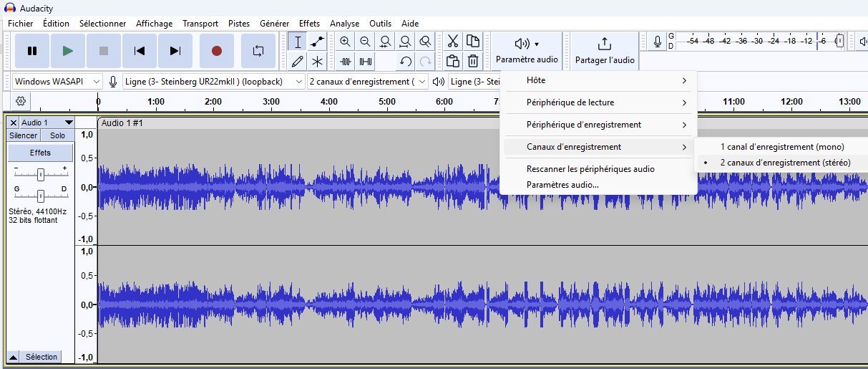Click Rescanner les périphériques audio
Viewport: 868px width, 369px height.
[598, 169]
